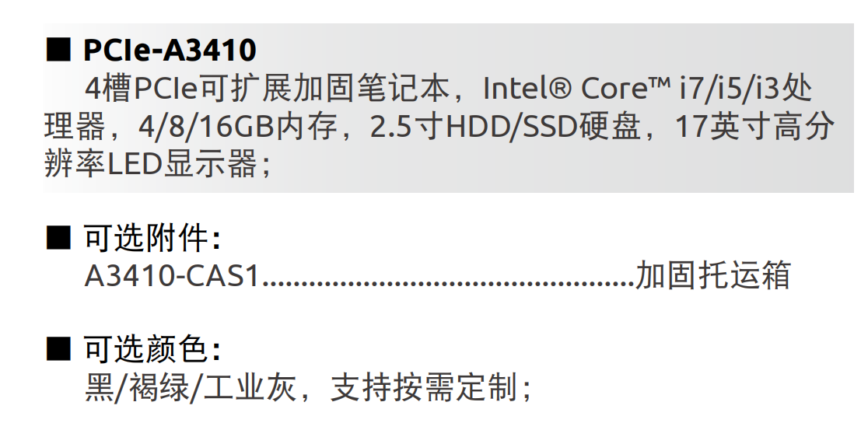The image size is (868, 437).
Task: Click the black square bullet beside 可选颜色
Action: pyautogui.click(x=58, y=348)
